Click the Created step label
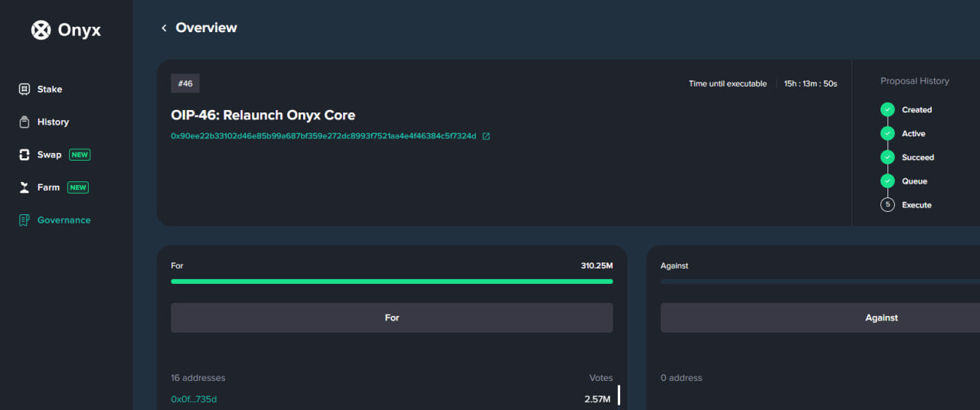This screenshot has height=410, width=980. coord(916,110)
